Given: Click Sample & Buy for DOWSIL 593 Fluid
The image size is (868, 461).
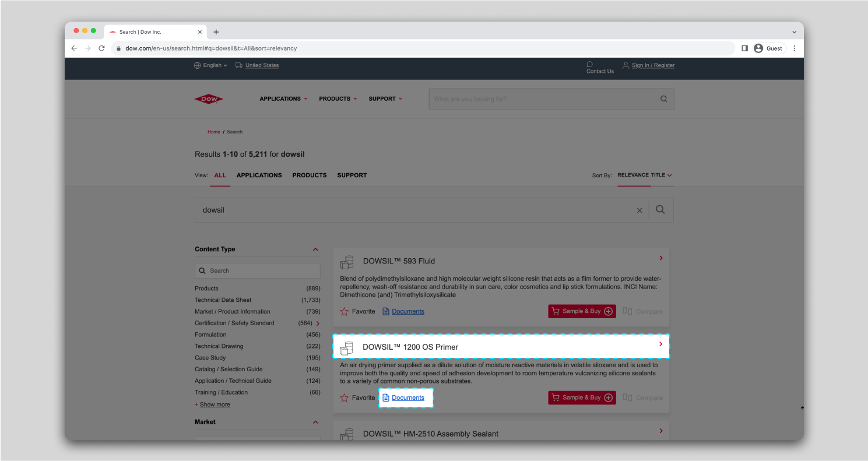Looking at the screenshot, I should point(581,311).
